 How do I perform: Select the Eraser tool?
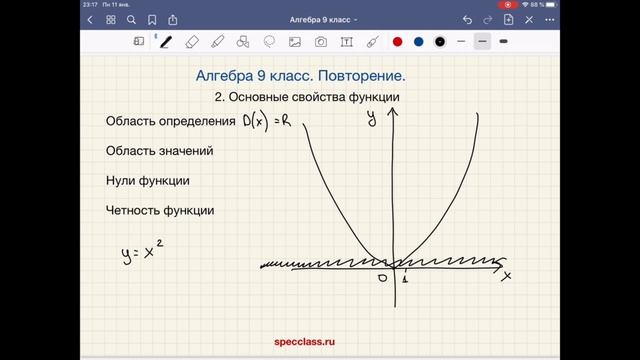click(x=191, y=42)
